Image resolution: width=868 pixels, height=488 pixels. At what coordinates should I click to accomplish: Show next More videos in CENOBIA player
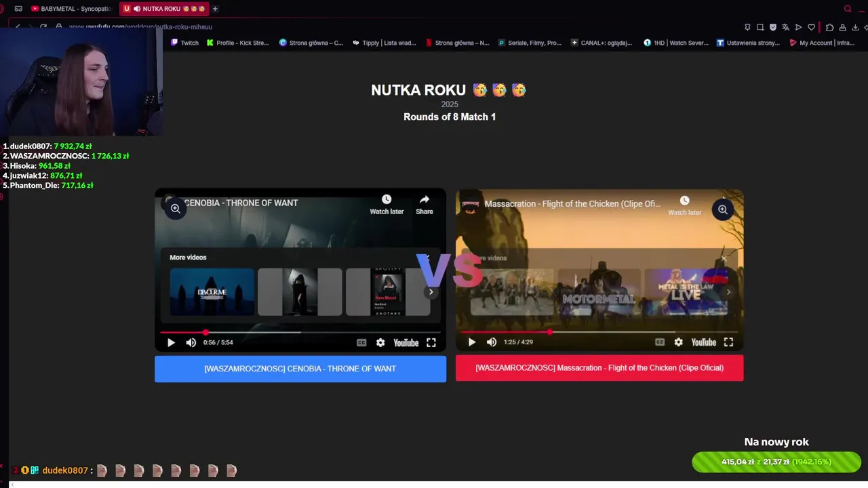coord(431,292)
